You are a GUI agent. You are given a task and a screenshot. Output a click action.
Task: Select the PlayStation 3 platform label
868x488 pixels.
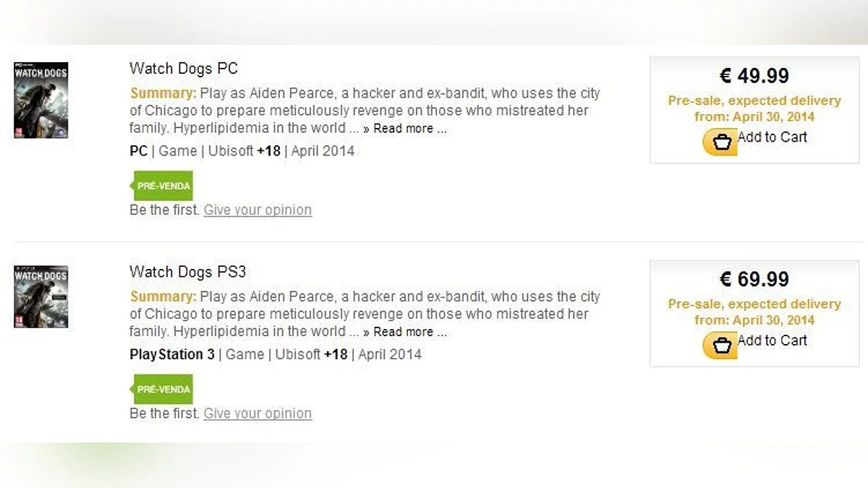coord(172,354)
